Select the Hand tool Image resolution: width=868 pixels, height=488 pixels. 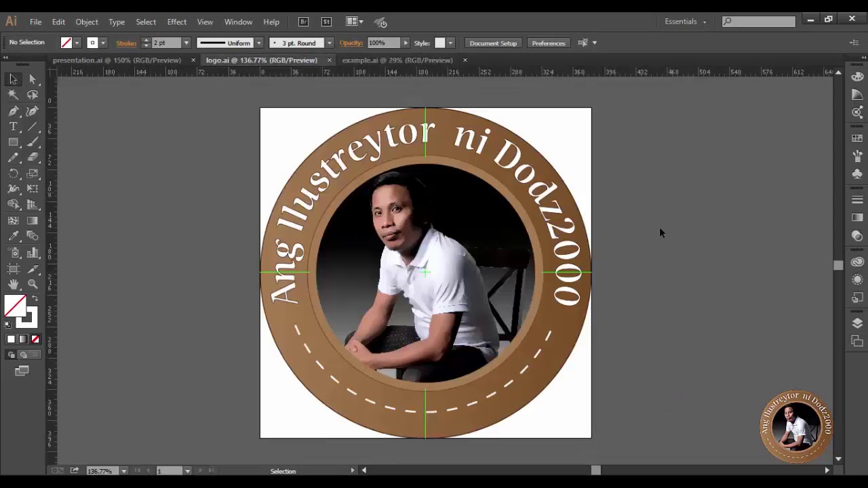[13, 285]
